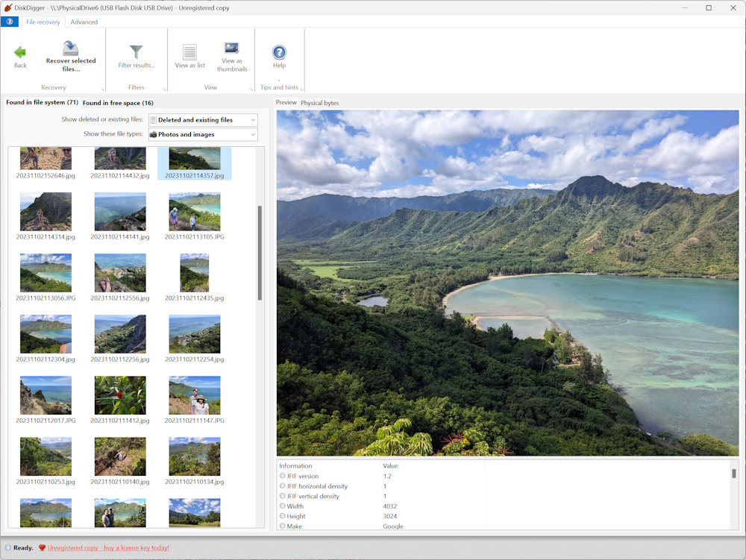This screenshot has width=746, height=560.
Task: Click the Recovery group dialog launcher icon
Action: [102, 88]
